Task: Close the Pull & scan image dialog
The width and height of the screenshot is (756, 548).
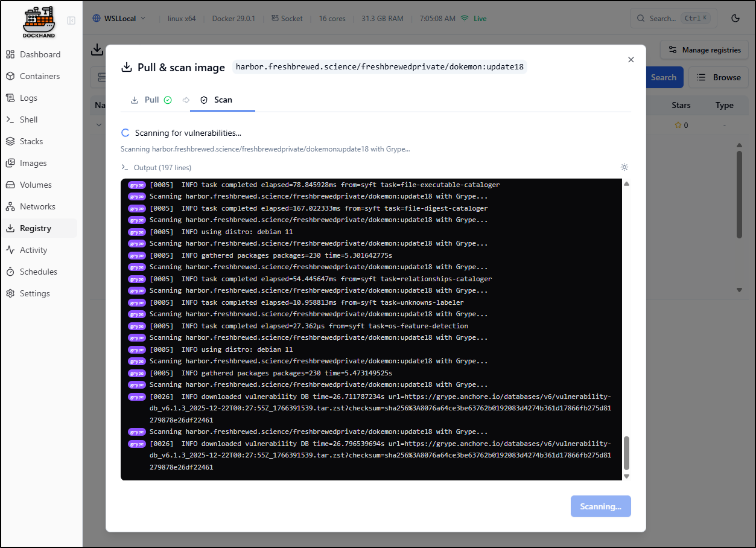Action: pyautogui.click(x=631, y=60)
